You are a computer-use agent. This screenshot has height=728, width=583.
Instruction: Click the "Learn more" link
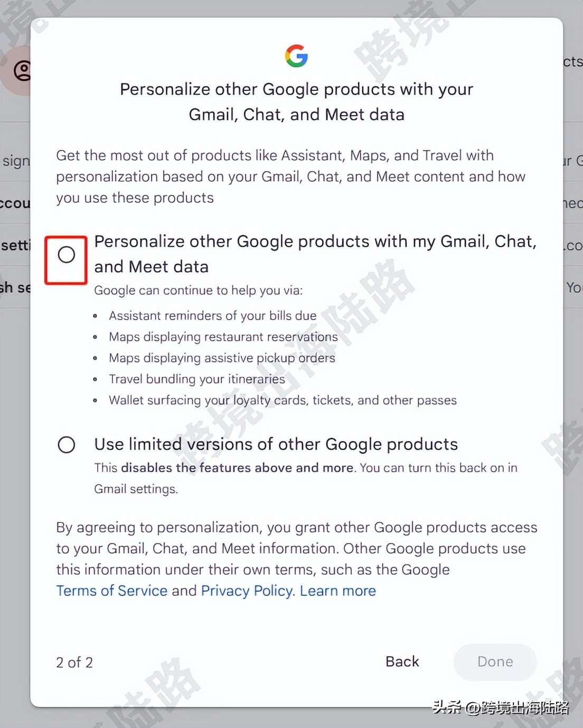(x=337, y=590)
